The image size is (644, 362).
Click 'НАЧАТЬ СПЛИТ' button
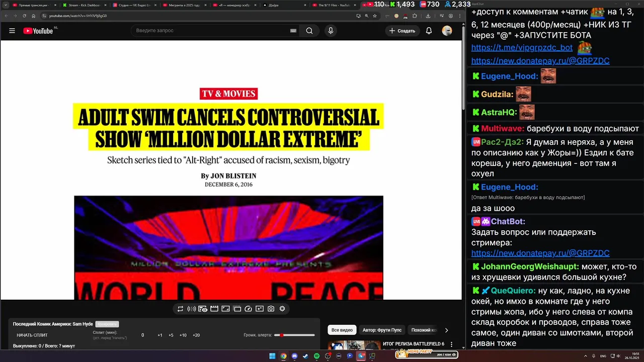[32, 335]
